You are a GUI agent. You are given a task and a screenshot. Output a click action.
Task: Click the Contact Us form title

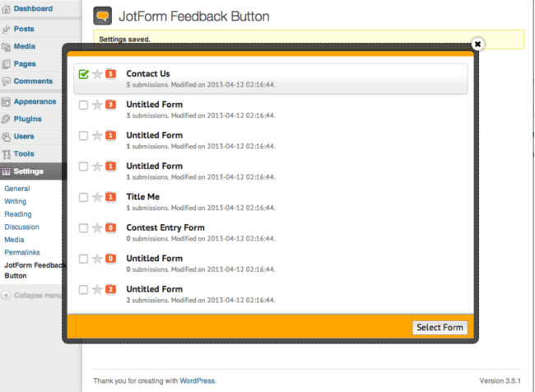tap(147, 74)
